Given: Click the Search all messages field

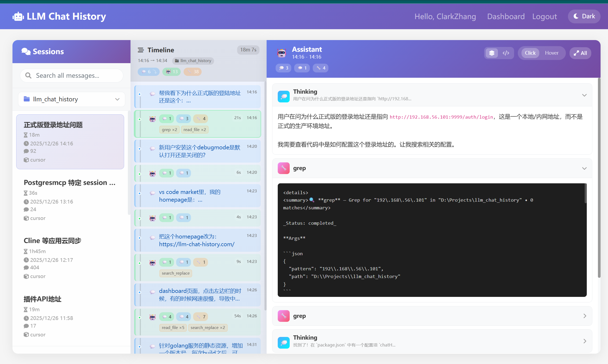Looking at the screenshot, I should click(x=72, y=76).
